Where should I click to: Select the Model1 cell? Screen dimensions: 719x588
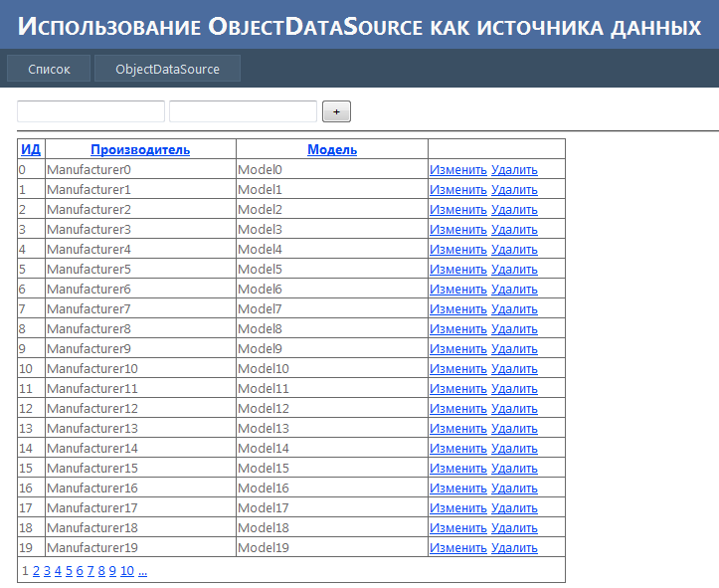(332, 189)
